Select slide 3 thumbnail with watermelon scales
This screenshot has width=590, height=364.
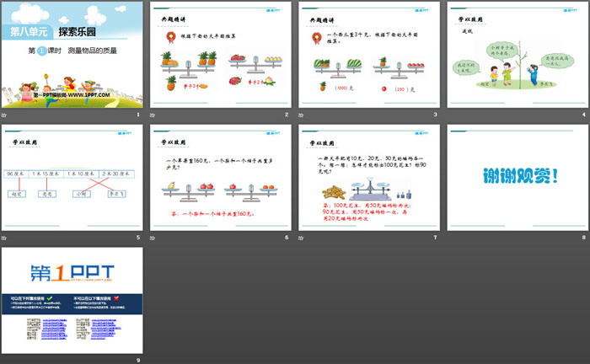click(x=369, y=55)
